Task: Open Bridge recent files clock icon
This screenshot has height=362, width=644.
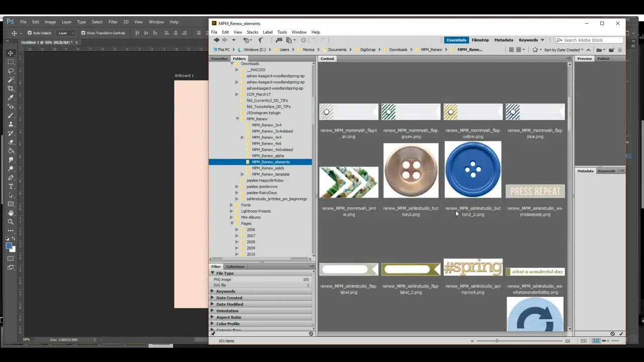Action: tap(247, 40)
